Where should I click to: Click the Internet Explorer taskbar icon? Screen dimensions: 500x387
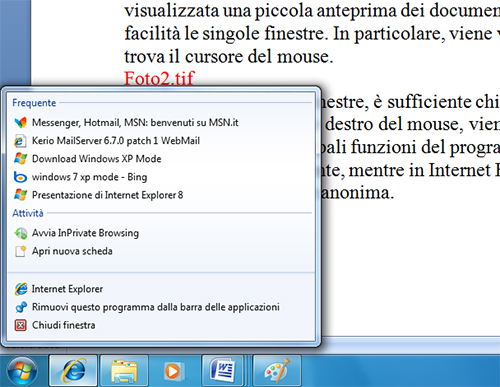pos(73,370)
